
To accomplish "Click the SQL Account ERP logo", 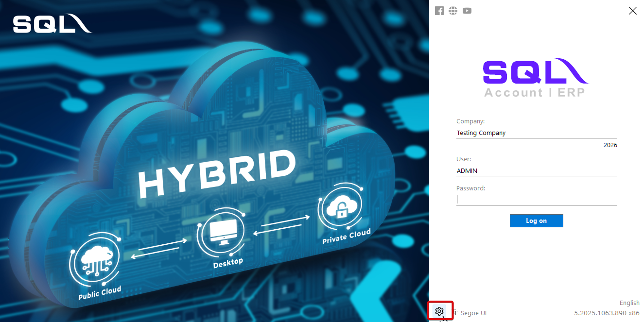I will pyautogui.click(x=536, y=77).
